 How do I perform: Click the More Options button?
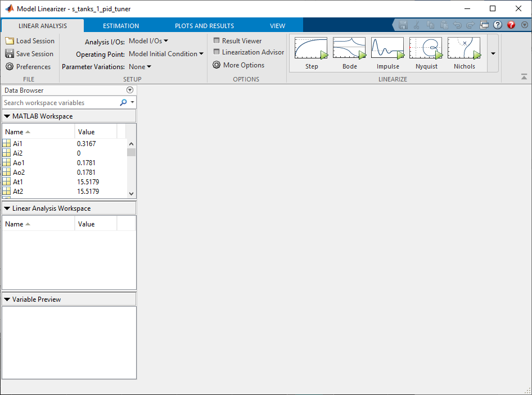pos(238,65)
